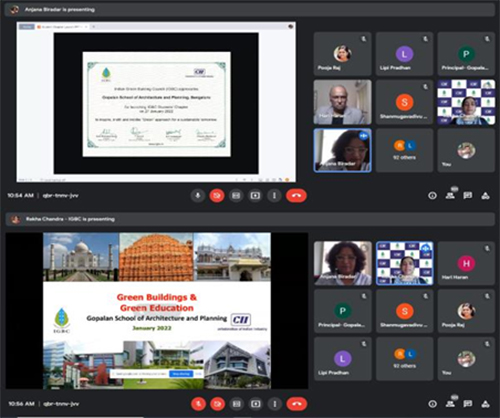Open '92 others' tile in upper meeting

tap(404, 150)
